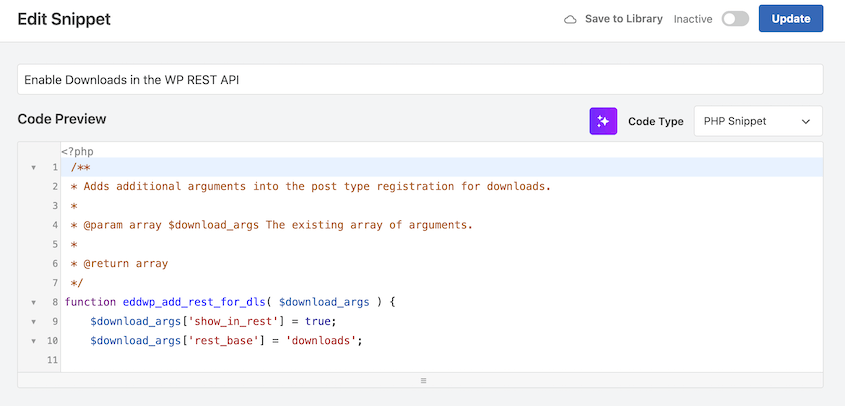The image size is (845, 406).
Task: Click the Inactive status label
Action: pos(693,19)
